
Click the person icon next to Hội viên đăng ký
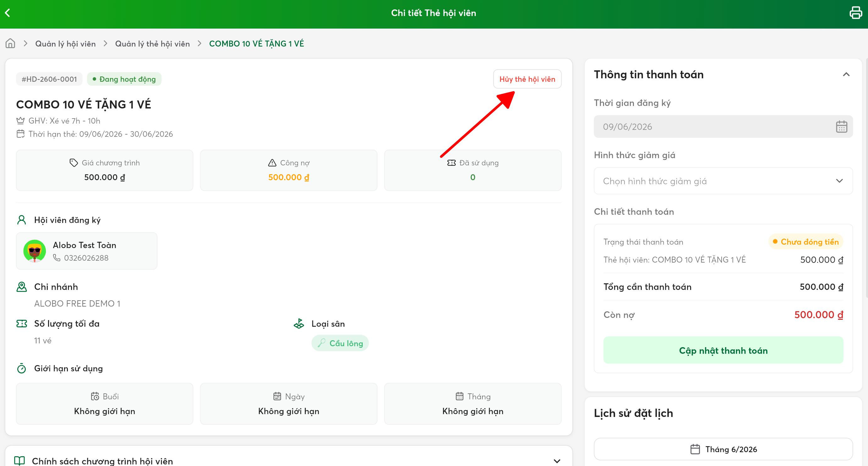tap(22, 220)
